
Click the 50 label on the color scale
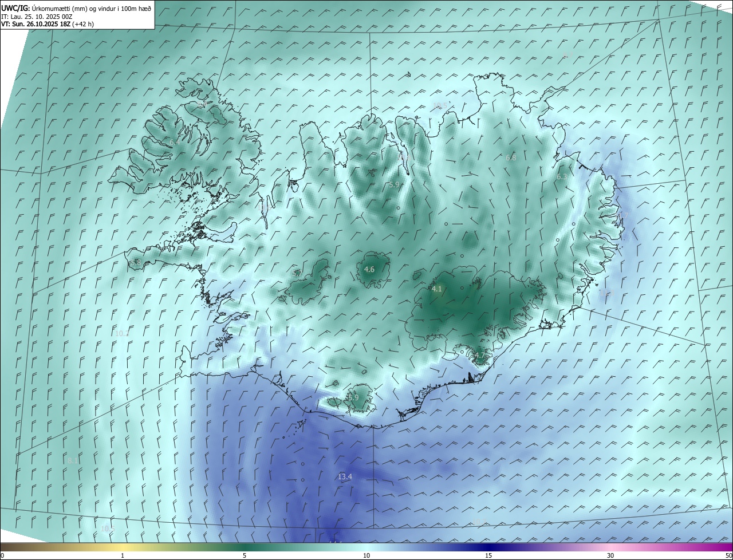tap(728, 555)
